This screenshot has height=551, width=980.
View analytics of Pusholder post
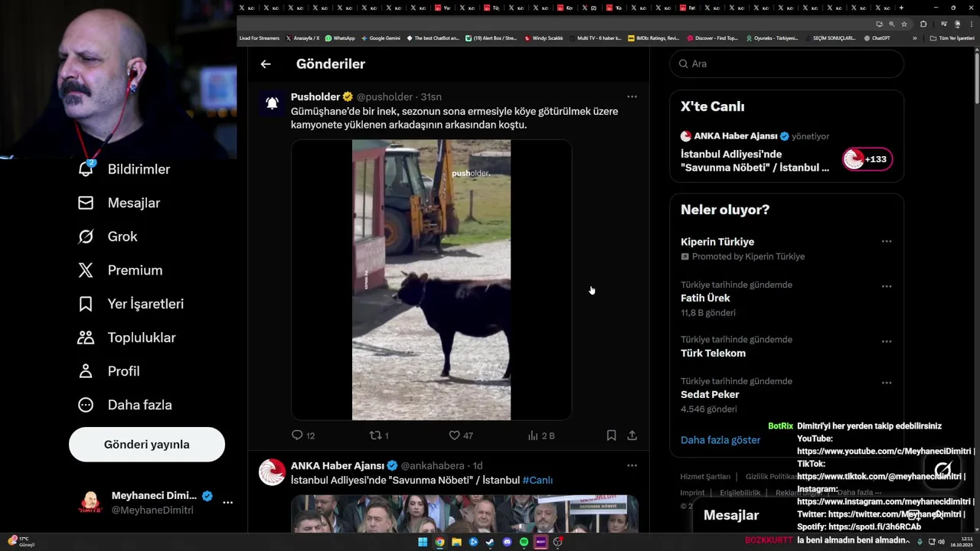pyautogui.click(x=541, y=435)
